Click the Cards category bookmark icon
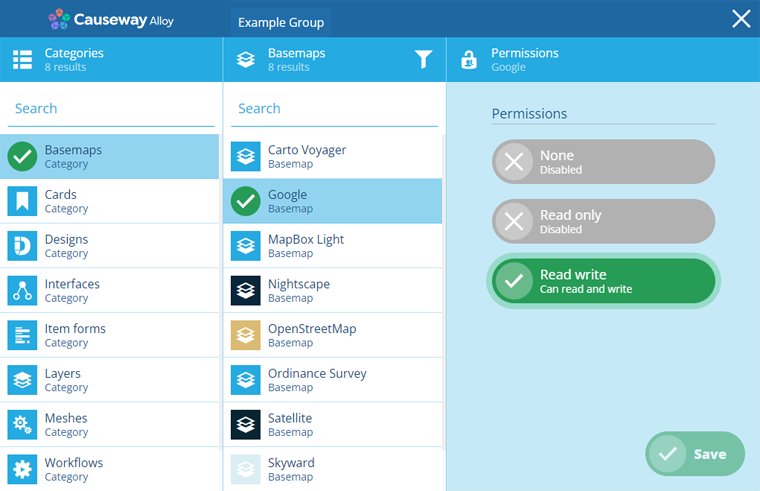Image resolution: width=760 pixels, height=491 pixels. pos(22,201)
